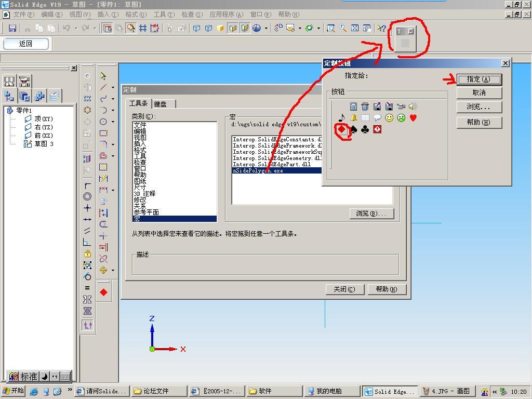Click the 取消 button

[478, 92]
